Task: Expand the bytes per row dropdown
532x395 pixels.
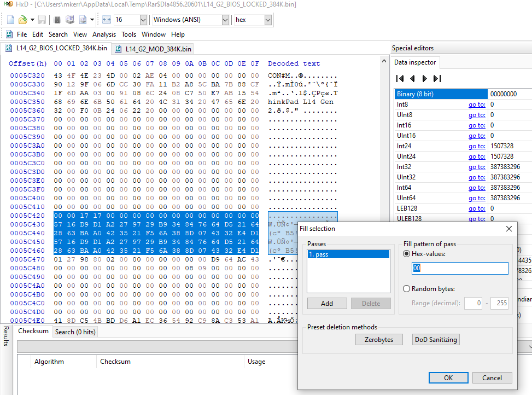Action: pyautogui.click(x=143, y=20)
